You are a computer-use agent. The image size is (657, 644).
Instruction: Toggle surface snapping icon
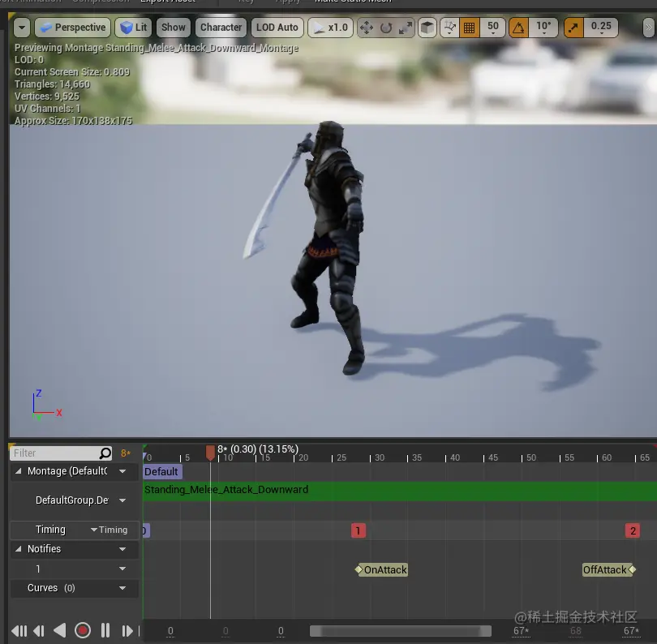click(449, 28)
